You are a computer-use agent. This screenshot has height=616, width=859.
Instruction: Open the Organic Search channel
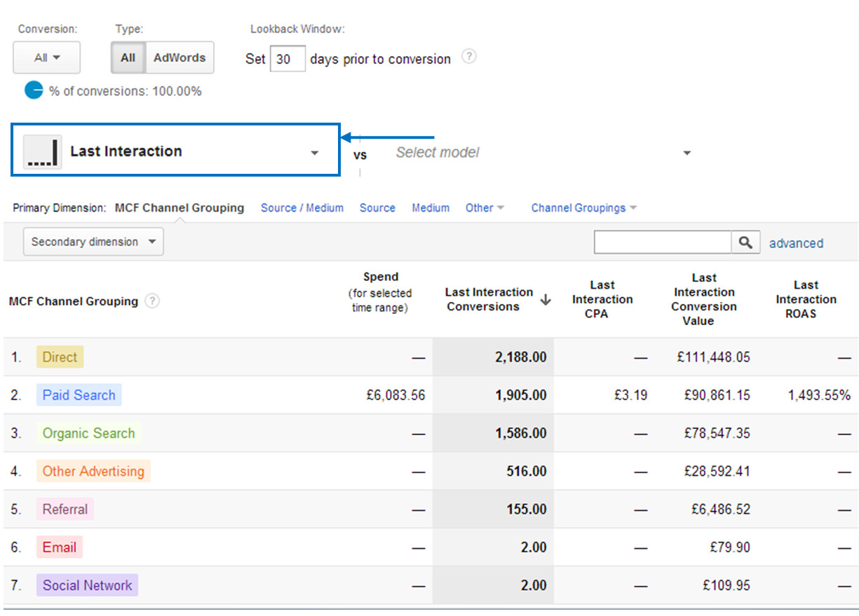tap(88, 433)
